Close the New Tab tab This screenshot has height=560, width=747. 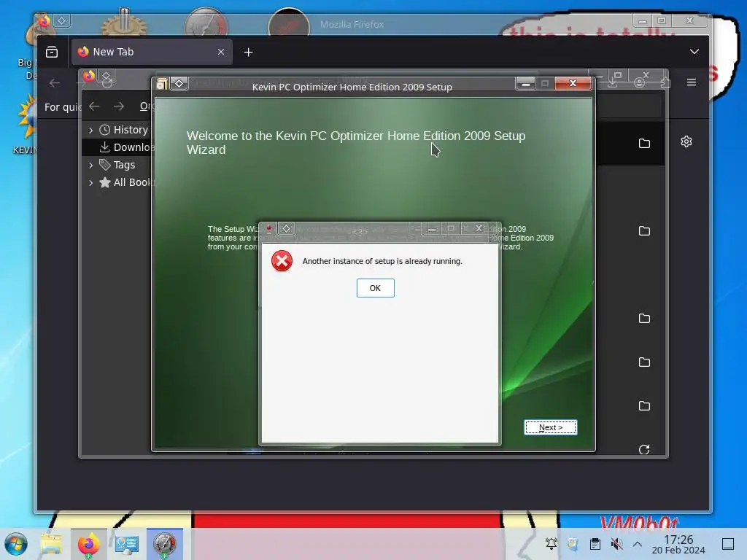pyautogui.click(x=220, y=52)
